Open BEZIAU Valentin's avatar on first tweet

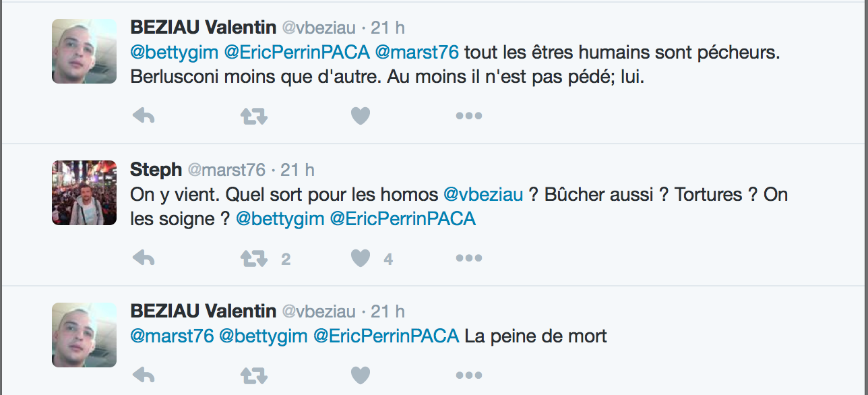point(84,51)
